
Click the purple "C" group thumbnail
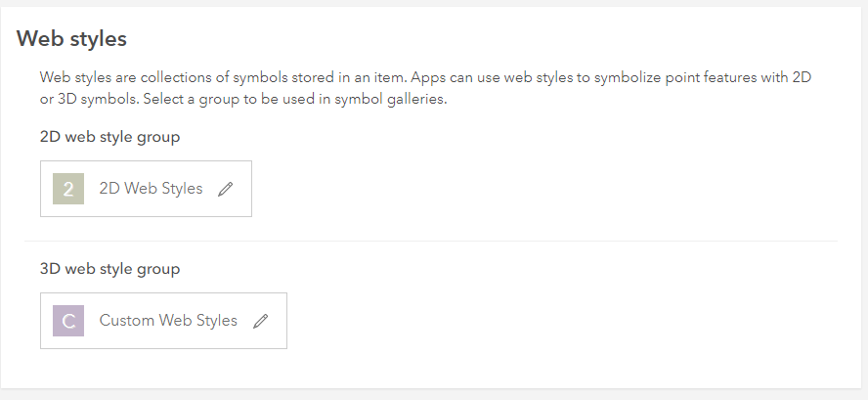pos(68,321)
